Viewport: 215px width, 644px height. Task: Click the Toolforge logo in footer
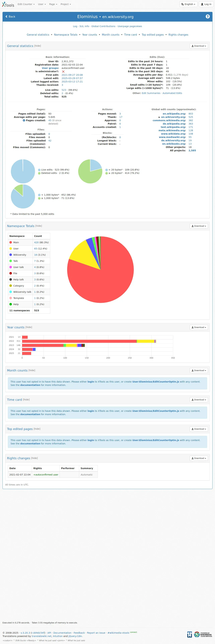coord(190,634)
